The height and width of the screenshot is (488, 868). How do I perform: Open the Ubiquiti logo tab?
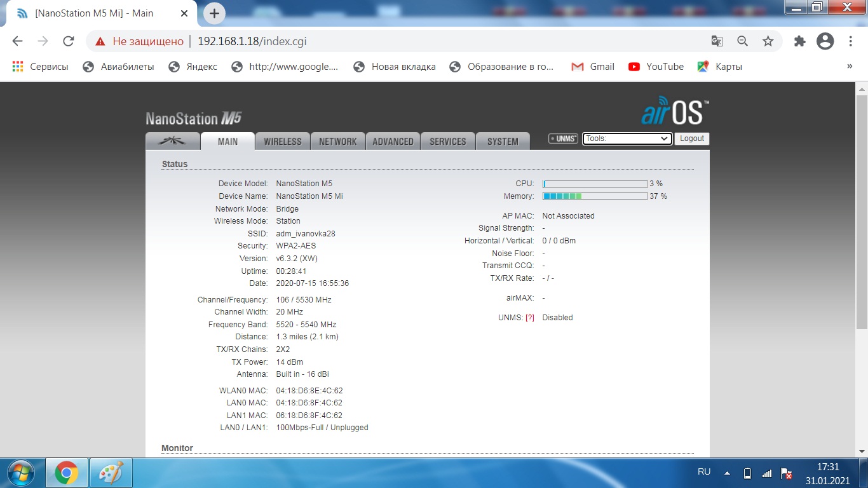(x=172, y=141)
